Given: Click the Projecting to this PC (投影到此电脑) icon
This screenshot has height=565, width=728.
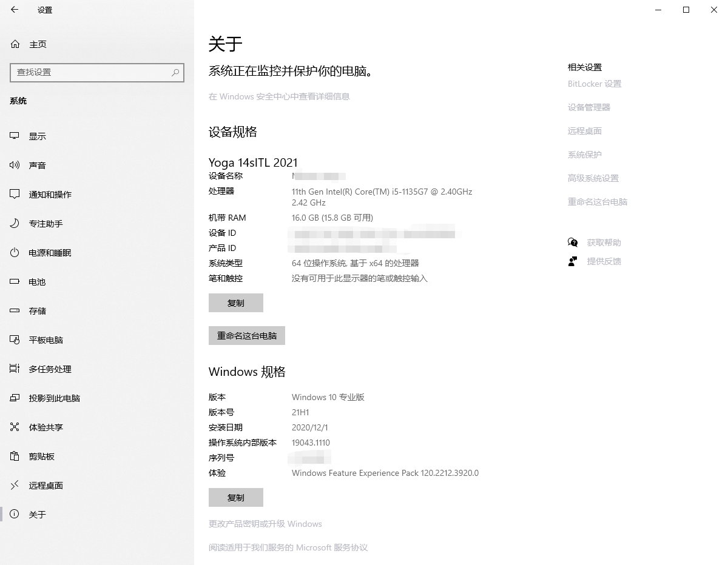Looking at the screenshot, I should 15,398.
